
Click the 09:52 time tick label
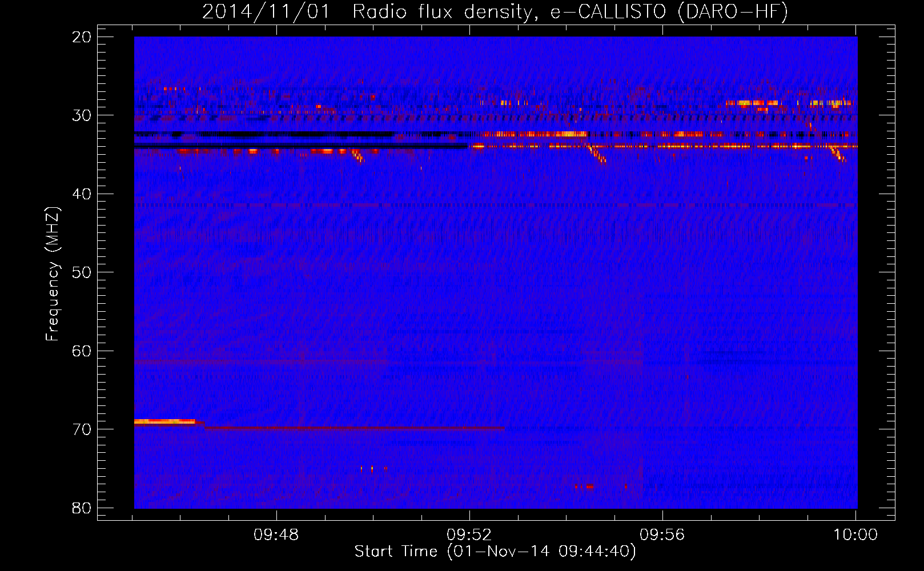point(469,535)
